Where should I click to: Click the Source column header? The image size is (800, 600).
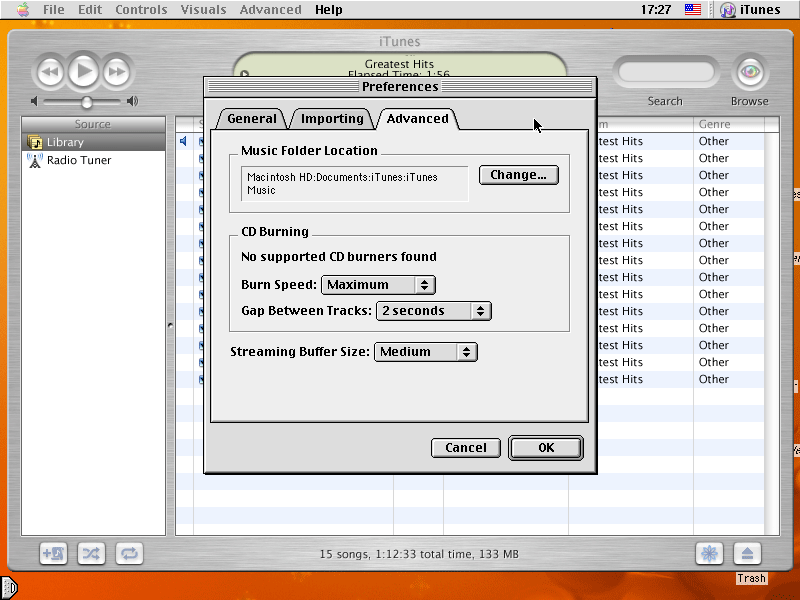93,124
